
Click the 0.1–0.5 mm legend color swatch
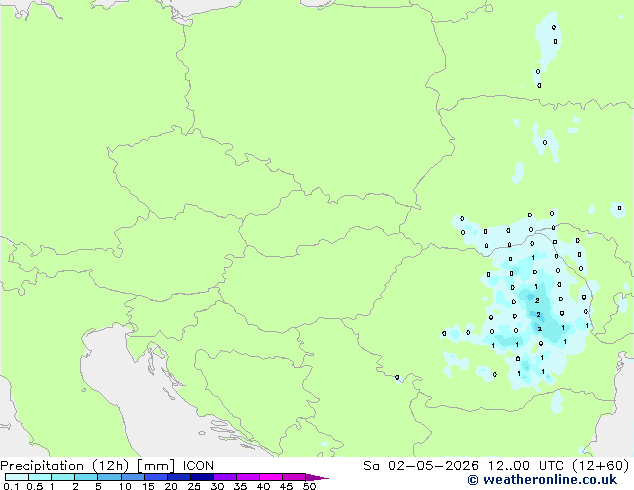pos(17,477)
